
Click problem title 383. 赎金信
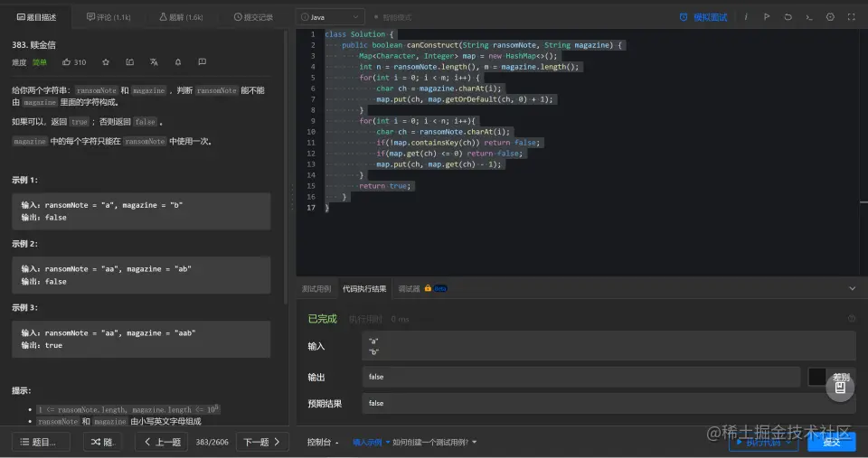pyautogui.click(x=33, y=45)
